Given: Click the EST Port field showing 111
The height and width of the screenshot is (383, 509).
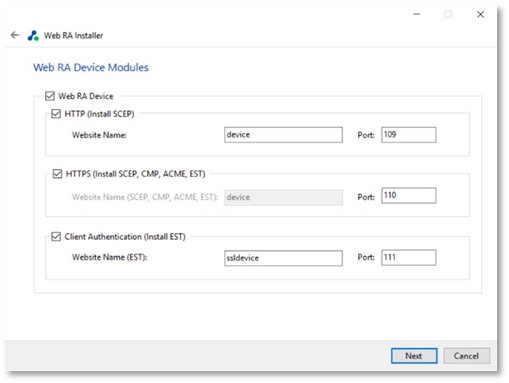Looking at the screenshot, I should pyautogui.click(x=409, y=258).
